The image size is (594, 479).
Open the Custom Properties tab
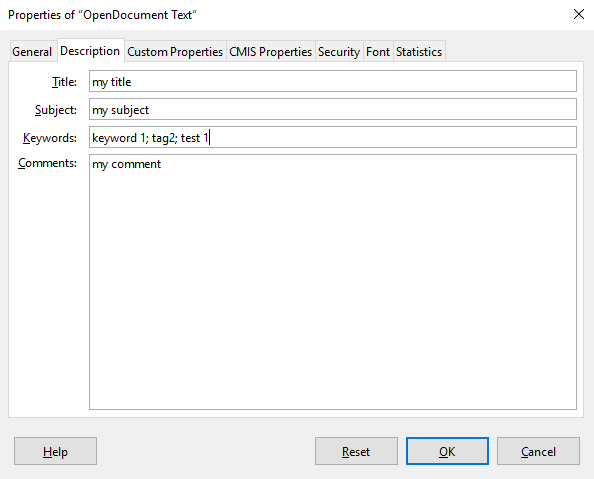[x=175, y=52]
